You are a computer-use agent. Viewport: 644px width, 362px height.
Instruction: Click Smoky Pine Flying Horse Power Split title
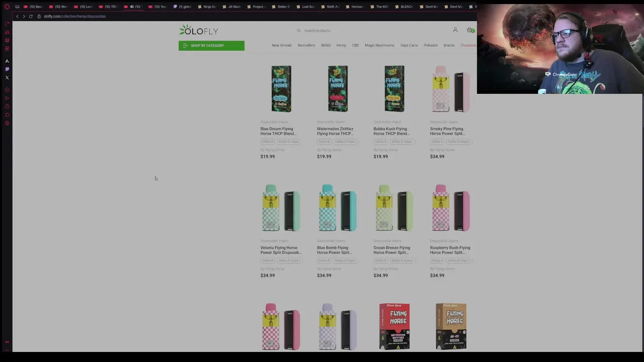448,131
